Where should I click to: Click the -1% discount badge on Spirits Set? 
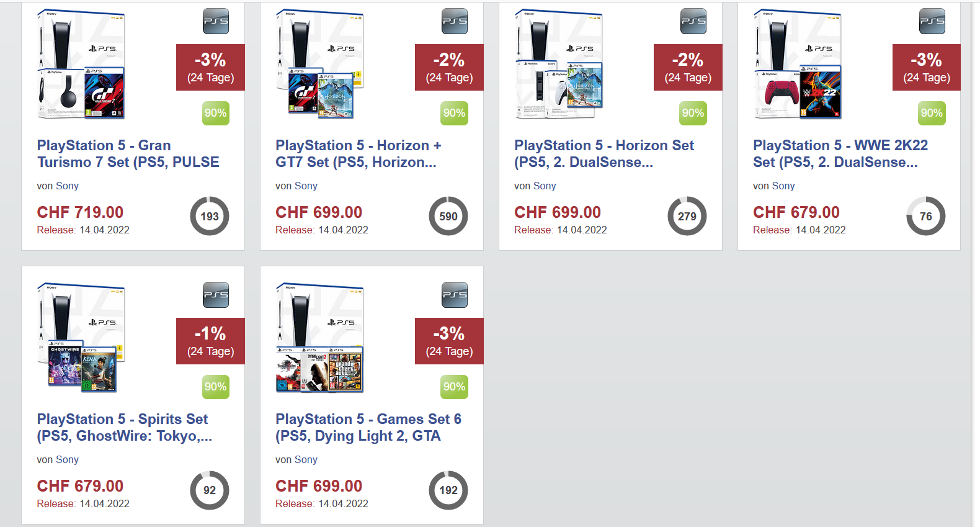click(210, 341)
